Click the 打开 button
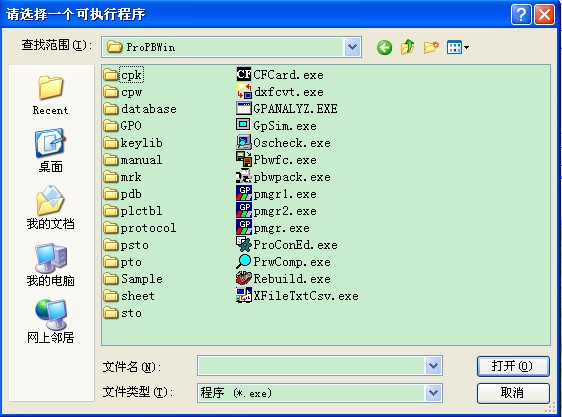The width and height of the screenshot is (562, 417). pos(513,366)
